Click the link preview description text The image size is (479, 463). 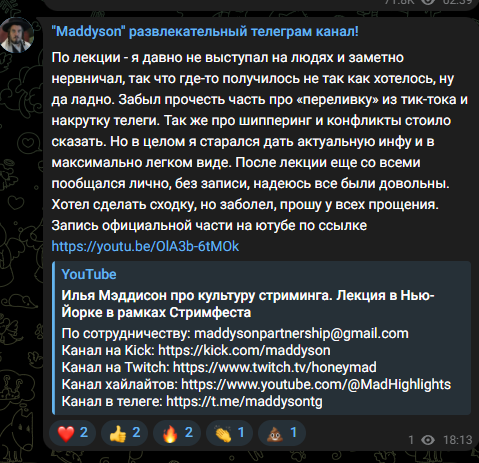click(x=256, y=367)
